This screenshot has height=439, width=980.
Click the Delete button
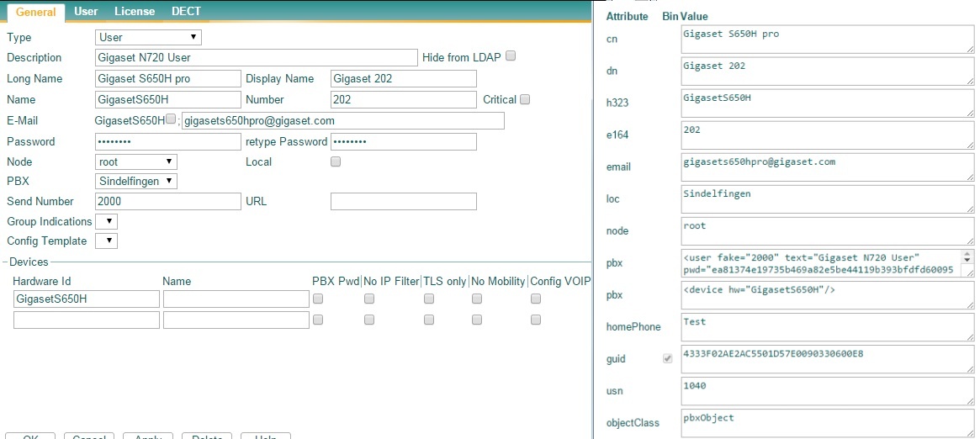[207, 436]
